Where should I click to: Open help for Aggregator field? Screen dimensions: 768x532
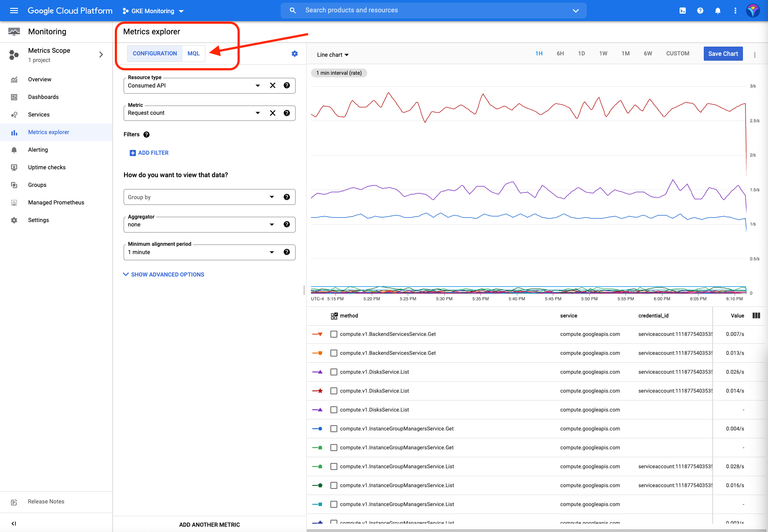[x=287, y=224]
